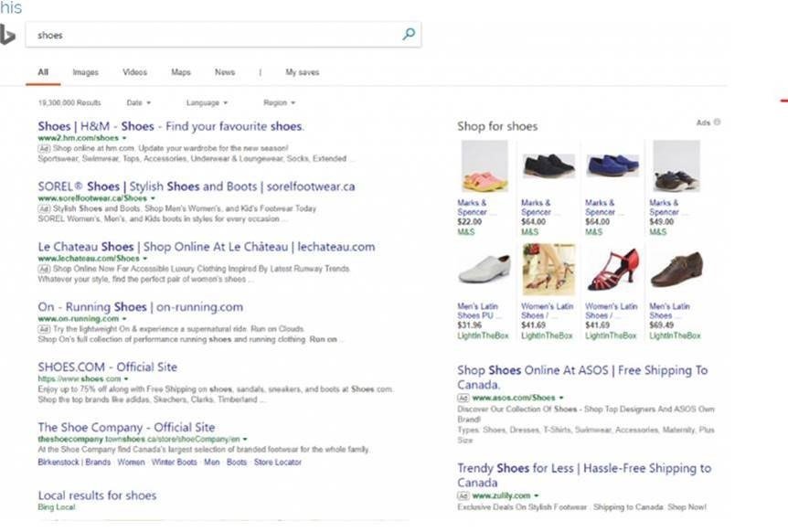Click the black suede shoe thumbnail
Screen dimensions: 788x532
pyautogui.click(x=548, y=166)
